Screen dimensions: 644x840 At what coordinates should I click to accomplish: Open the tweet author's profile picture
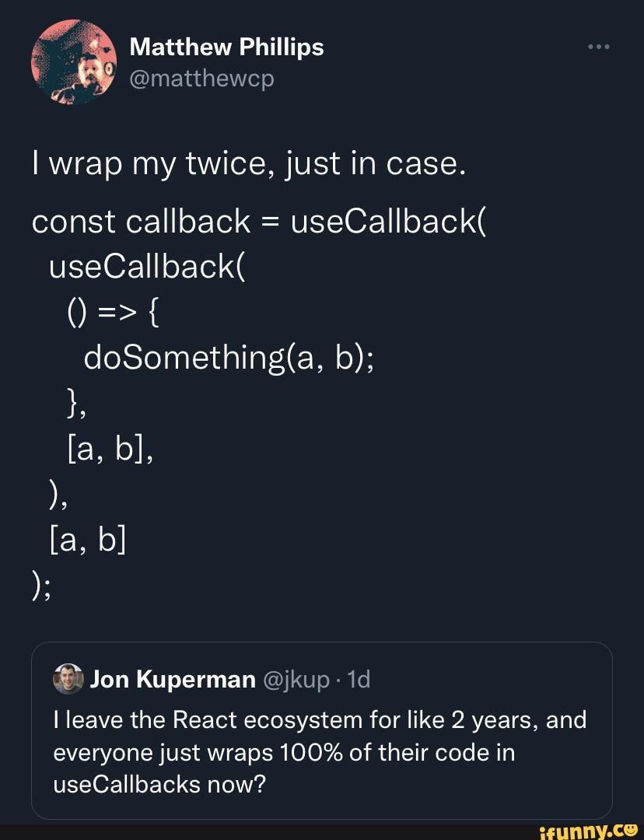pyautogui.click(x=72, y=61)
